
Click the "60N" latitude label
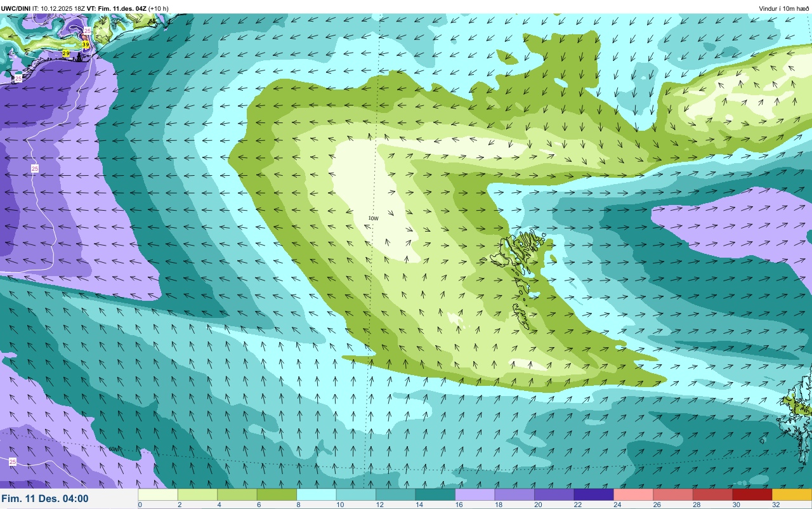coord(113,449)
